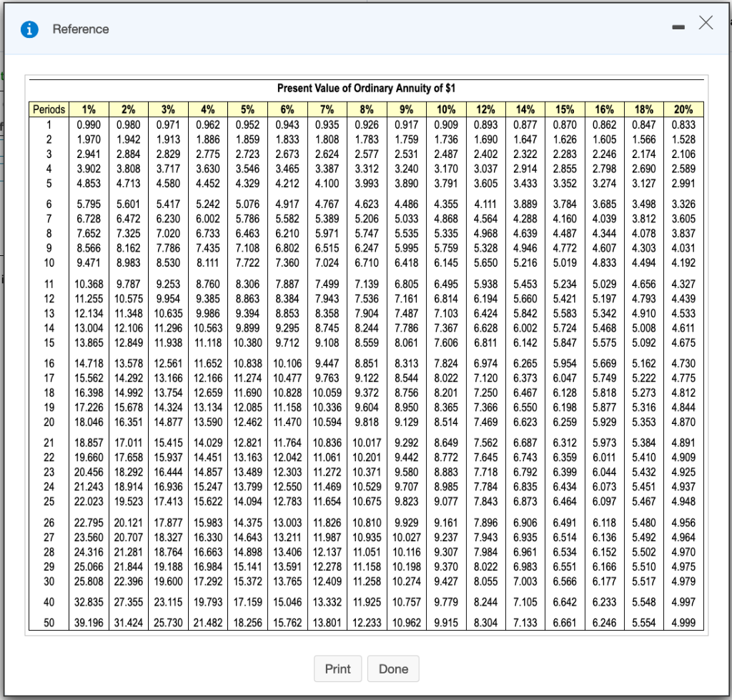Click the value 4.917 in period 6
Image resolution: width=732 pixels, height=700 pixels.
click(287, 204)
